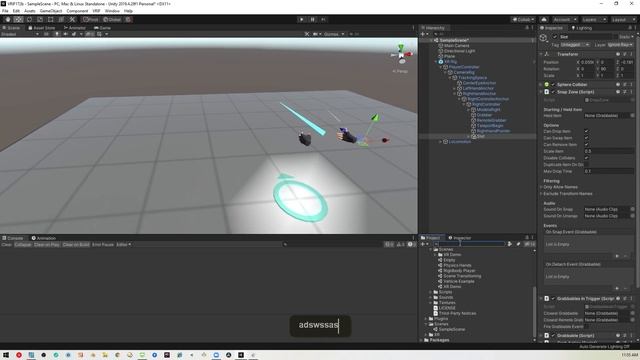This screenshot has height=360, width=640.
Task: Toggle scene audio icon in Scene toolbar
Action: 65,34
